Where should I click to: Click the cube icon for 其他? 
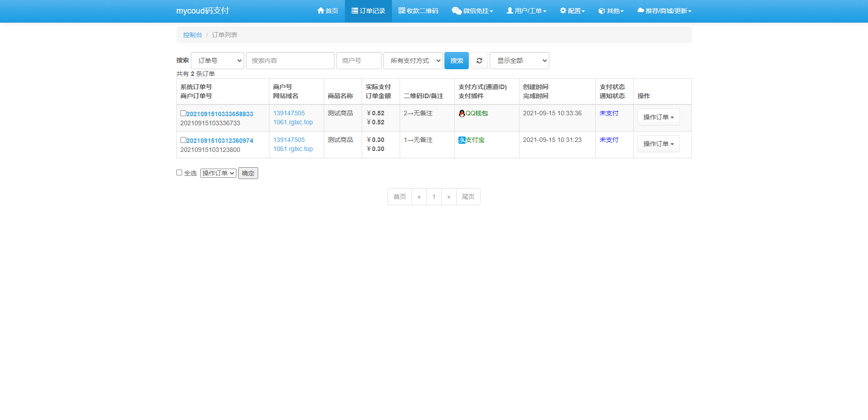(601, 11)
